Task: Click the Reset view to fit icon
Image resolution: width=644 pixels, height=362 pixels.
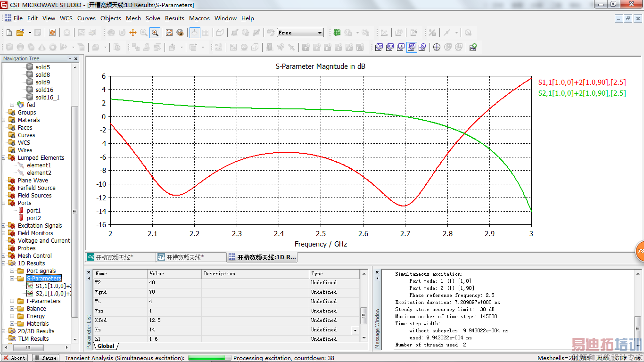Action: click(169, 33)
